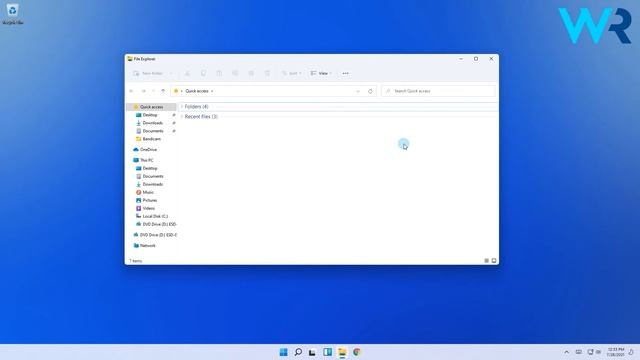This screenshot has width=640, height=360.
Task: Click the Delete trash icon in the toolbar
Action: tap(267, 73)
